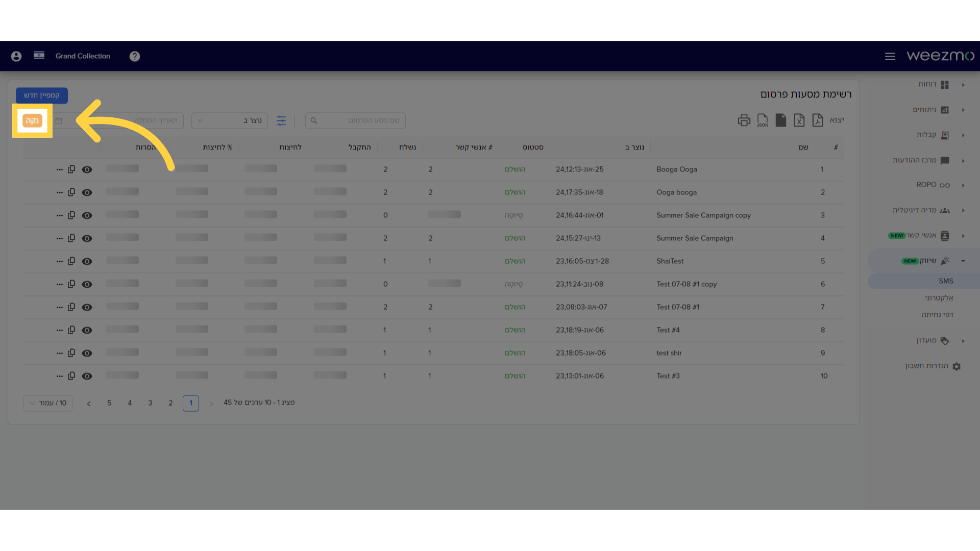View the test shir campaign
980x551 pixels.
(87, 353)
